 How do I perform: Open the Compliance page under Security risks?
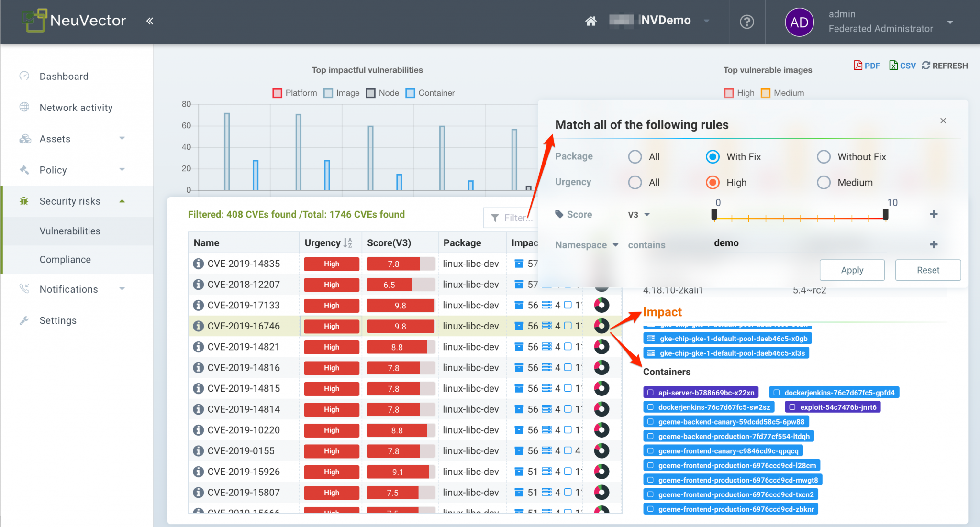click(66, 259)
